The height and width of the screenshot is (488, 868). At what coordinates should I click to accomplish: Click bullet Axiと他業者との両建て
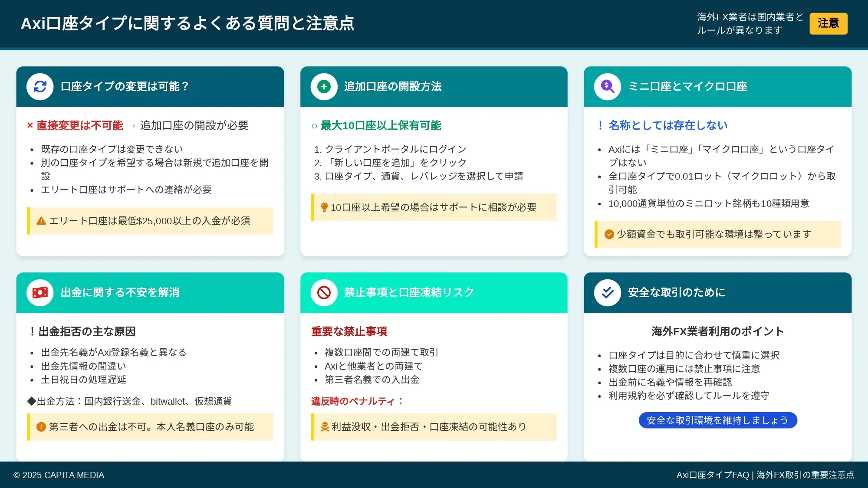pyautogui.click(x=373, y=366)
